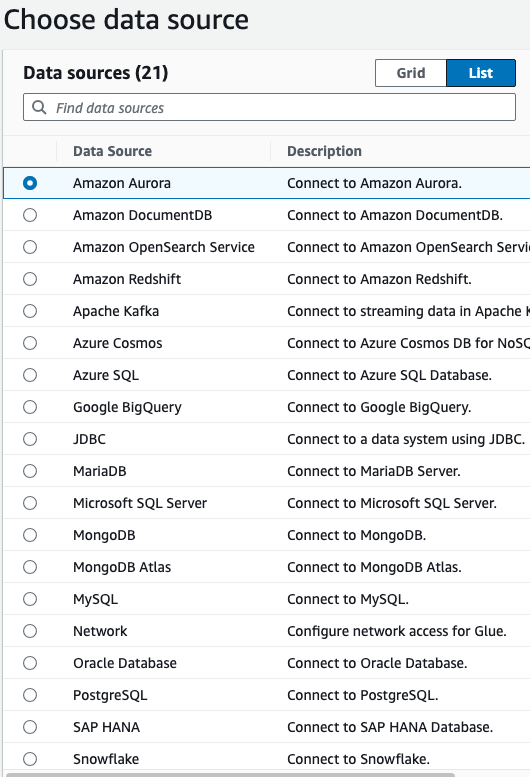This screenshot has width=530, height=777.
Task: Click 'Amazon OpenSearch Service' in Data Source column
Action: tap(164, 247)
